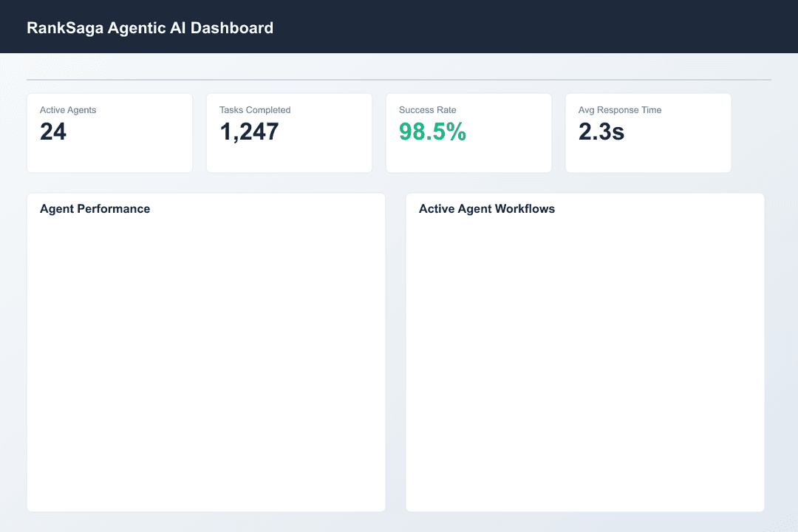The image size is (798, 532).
Task: Select the Success Rate label text
Action: coord(428,110)
